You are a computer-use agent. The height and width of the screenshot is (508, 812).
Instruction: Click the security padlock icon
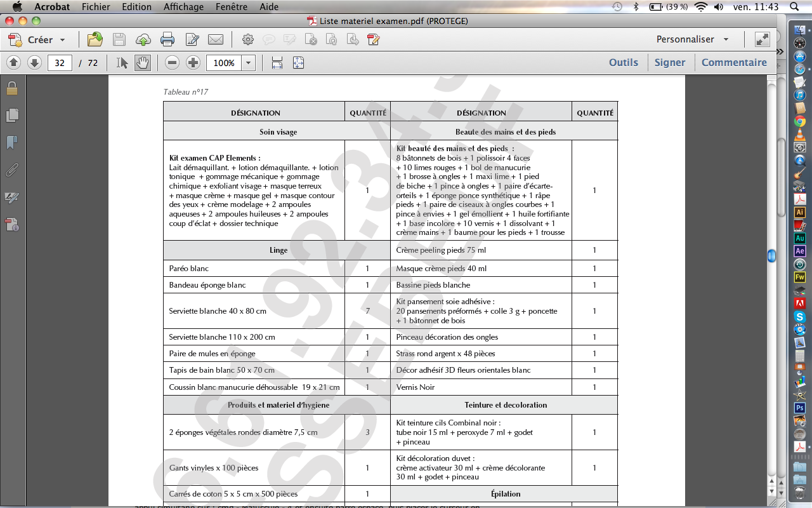click(12, 88)
